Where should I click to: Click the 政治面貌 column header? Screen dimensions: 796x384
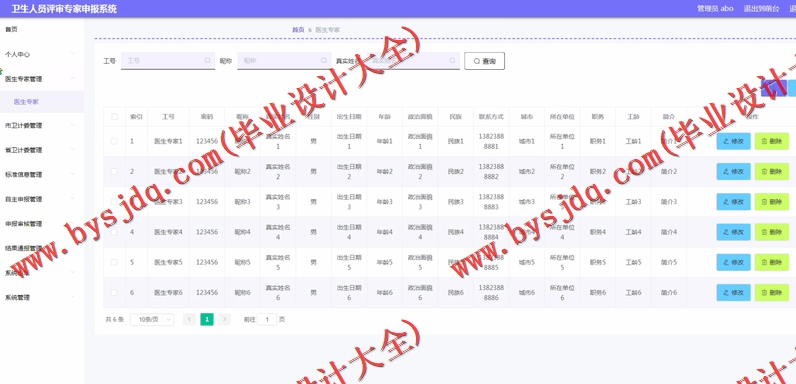(420, 117)
